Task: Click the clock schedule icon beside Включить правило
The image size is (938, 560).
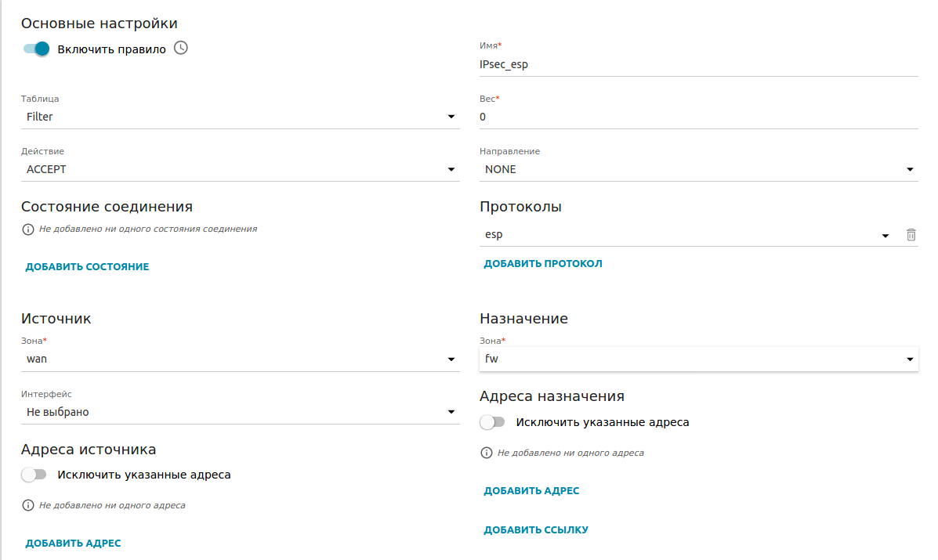Action: (x=181, y=49)
